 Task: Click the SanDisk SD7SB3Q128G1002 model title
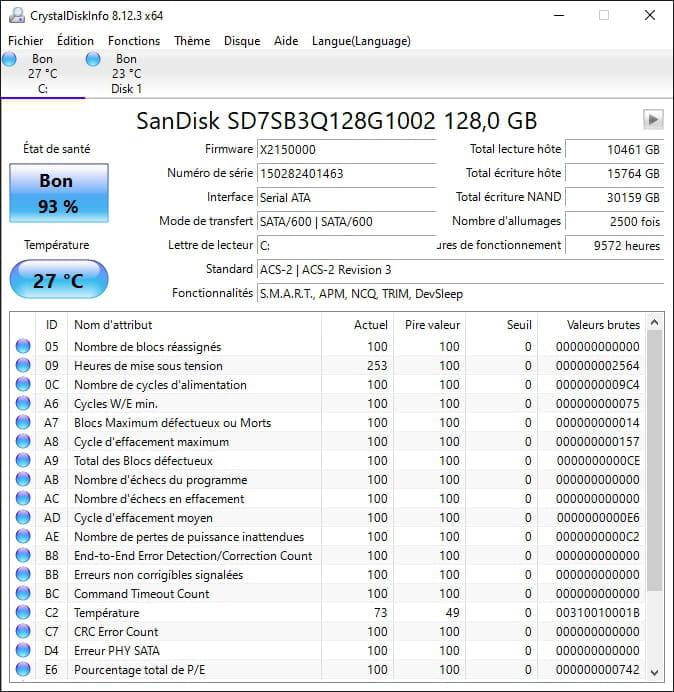(336, 120)
